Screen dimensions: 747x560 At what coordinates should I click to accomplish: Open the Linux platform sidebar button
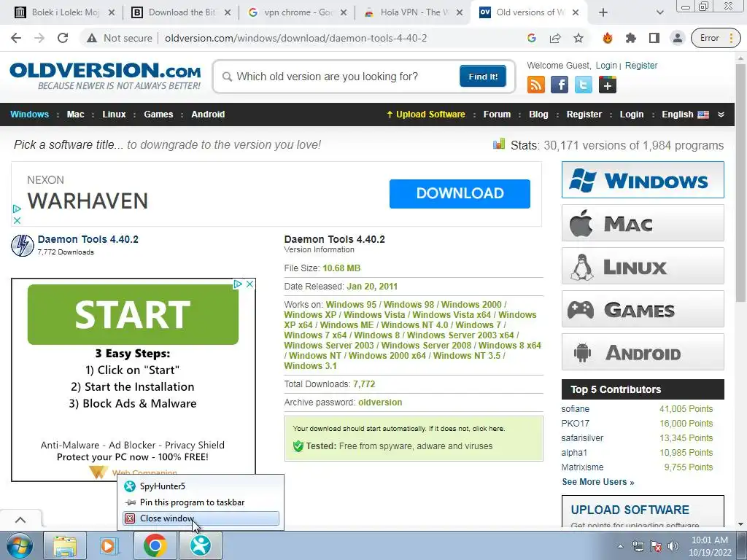(x=643, y=265)
